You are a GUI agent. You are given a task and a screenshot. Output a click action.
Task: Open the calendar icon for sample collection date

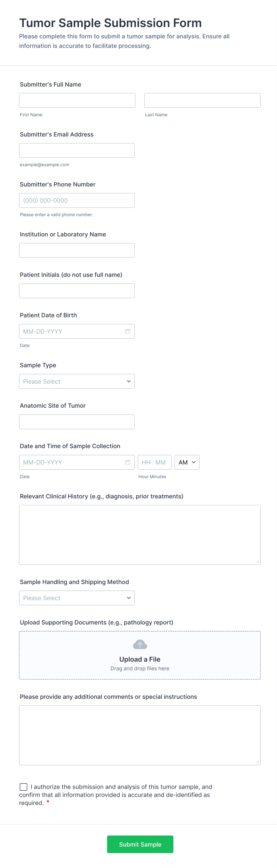click(x=127, y=462)
